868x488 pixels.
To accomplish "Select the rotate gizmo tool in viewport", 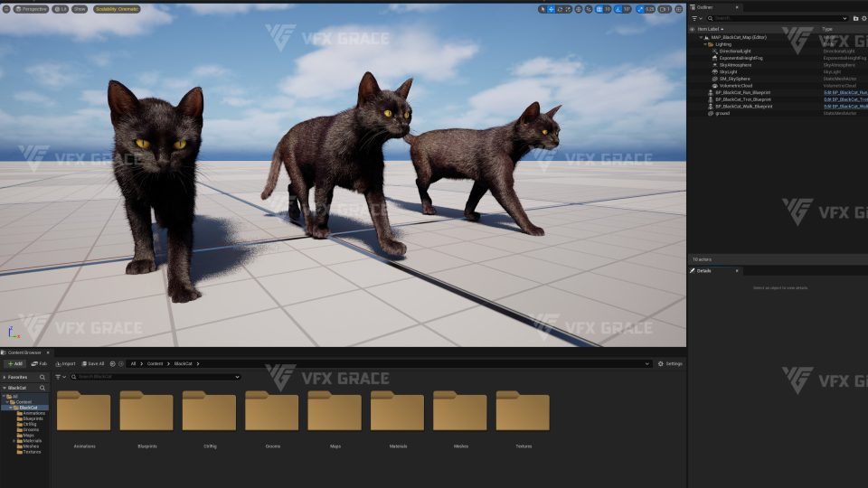I will pos(560,9).
